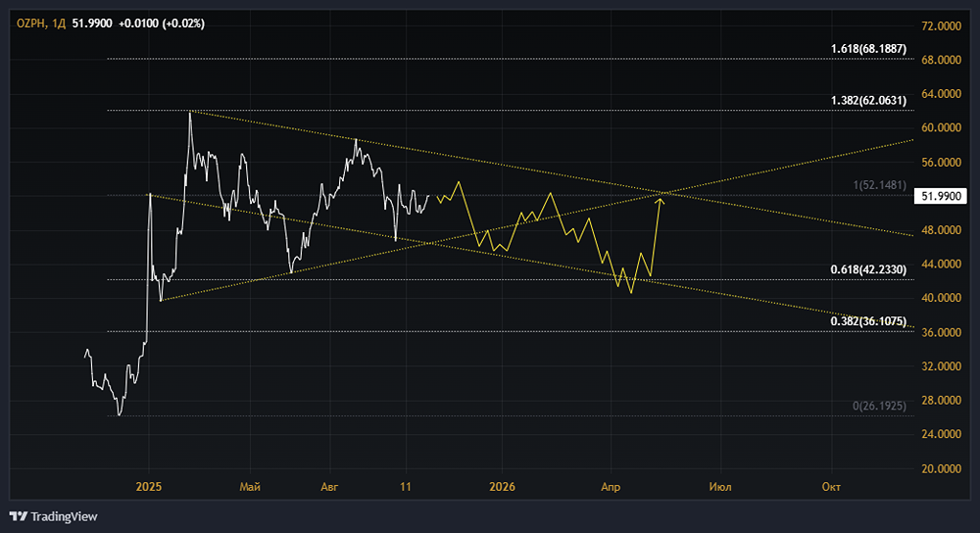The image size is (980, 533).
Task: Click the OZPH ticker symbol
Action: tap(30, 24)
